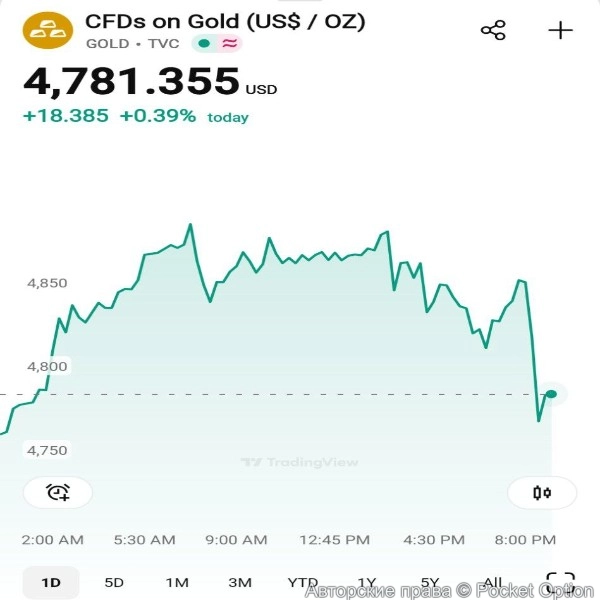Show the 1Y chart range

[367, 582]
